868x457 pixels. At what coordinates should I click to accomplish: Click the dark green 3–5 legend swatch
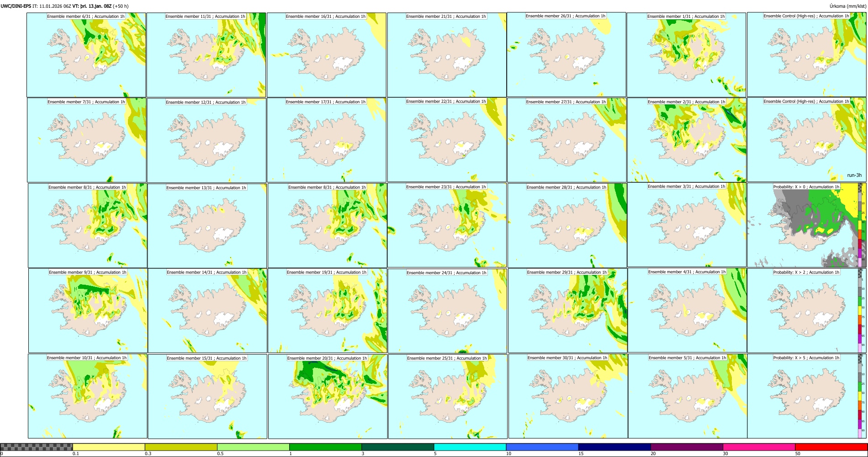click(398, 447)
